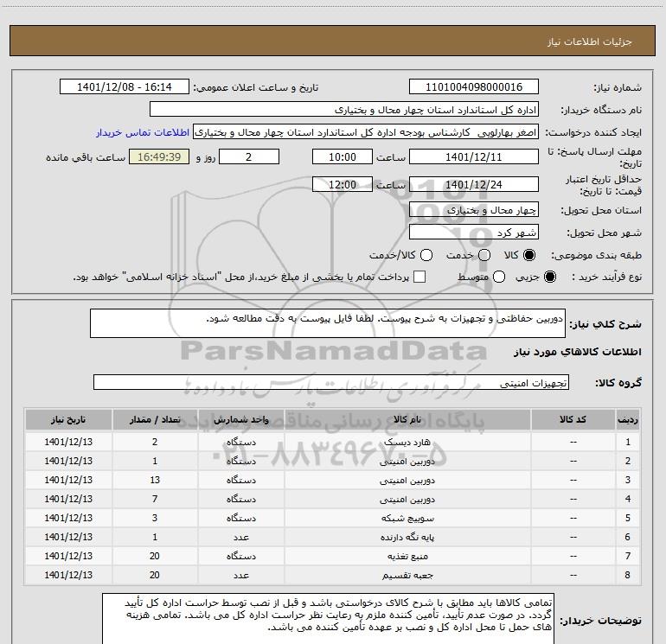Click the request creator field

[366, 132]
